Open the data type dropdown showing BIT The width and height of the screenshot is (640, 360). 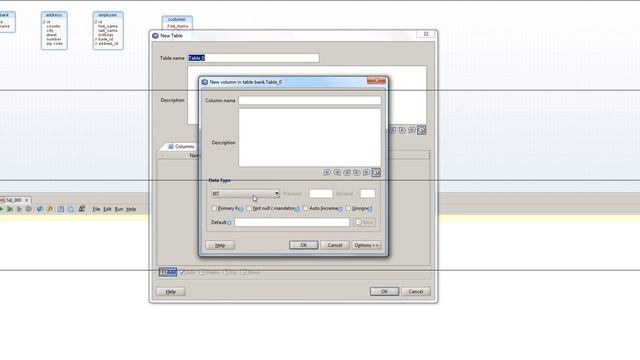[x=245, y=193]
